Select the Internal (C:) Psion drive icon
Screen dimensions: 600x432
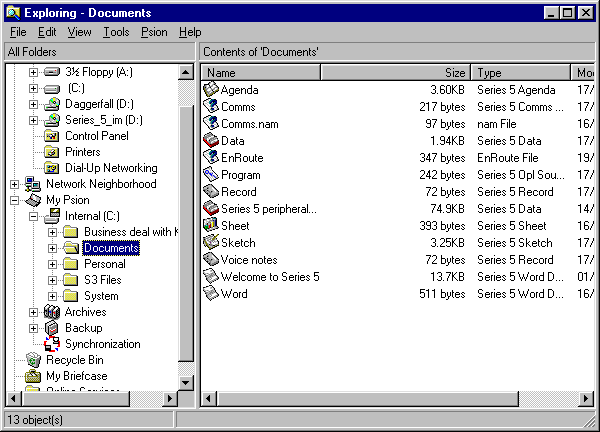(52, 216)
